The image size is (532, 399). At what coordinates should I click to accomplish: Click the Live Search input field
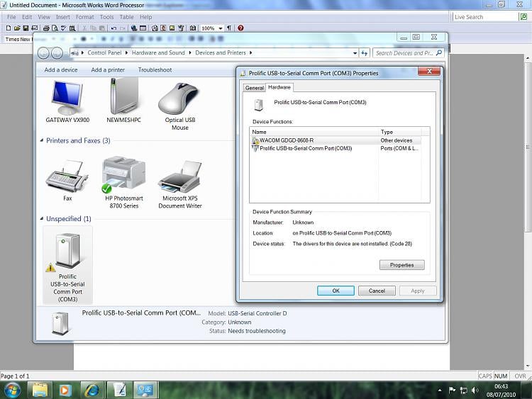click(485, 17)
